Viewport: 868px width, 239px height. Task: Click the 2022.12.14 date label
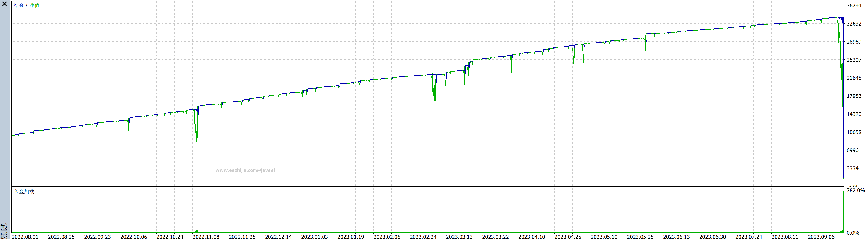pos(278,237)
